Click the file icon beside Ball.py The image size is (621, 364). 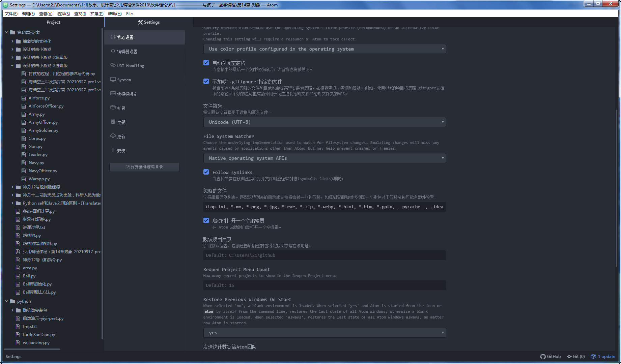coord(18,276)
